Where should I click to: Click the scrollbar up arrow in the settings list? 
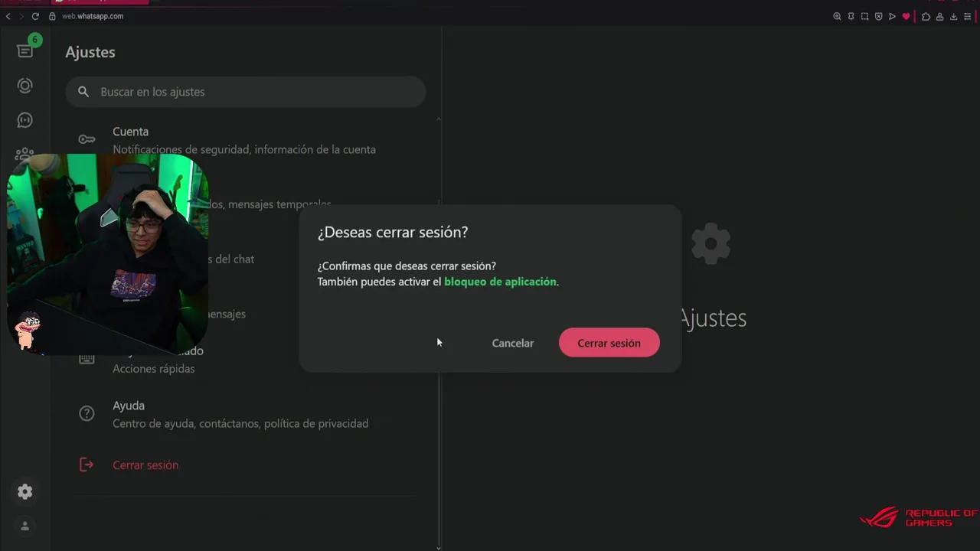coord(439,119)
